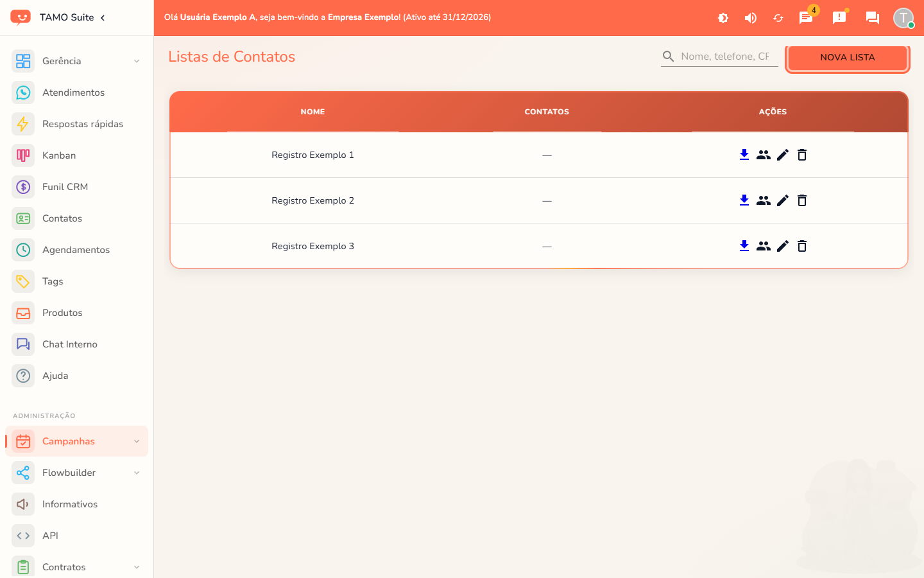Download the Registro Exemplo 3 list
Screen dimensions: 924x578
tap(744, 246)
